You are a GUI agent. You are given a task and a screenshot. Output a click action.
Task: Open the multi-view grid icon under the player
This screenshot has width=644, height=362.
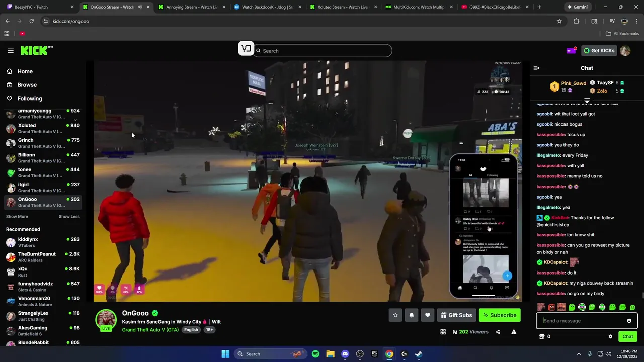(x=443, y=332)
